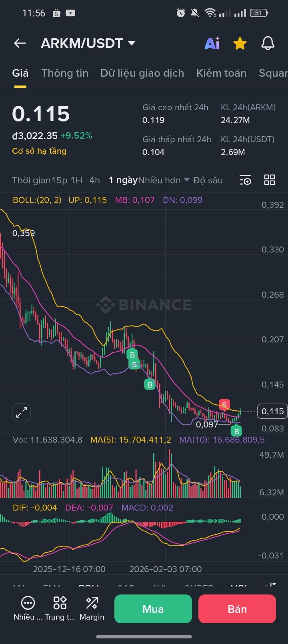Screen dimensions: 288x644
Task: Tap the current price label 0,115 on axis
Action: point(272,411)
